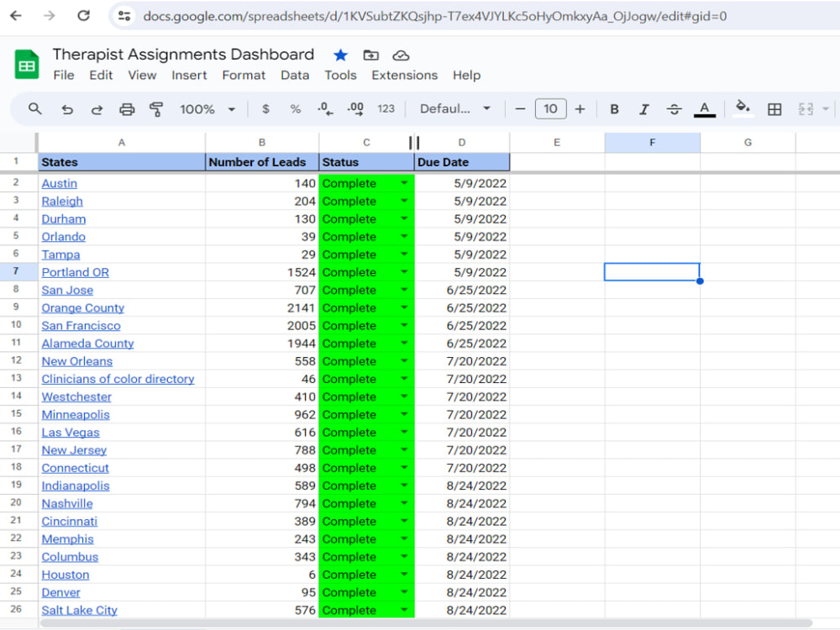Open the font family dropdown
The width and height of the screenshot is (840, 630).
pyautogui.click(x=455, y=109)
